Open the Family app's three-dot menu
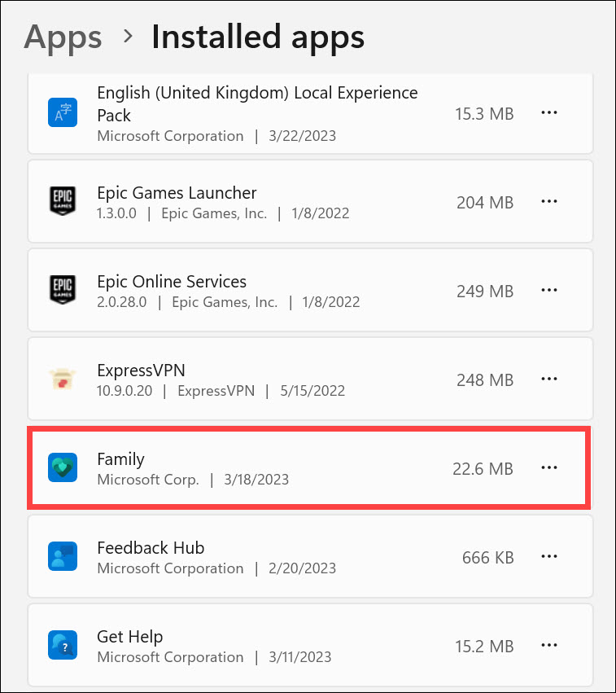The height and width of the screenshot is (693, 616). (549, 467)
